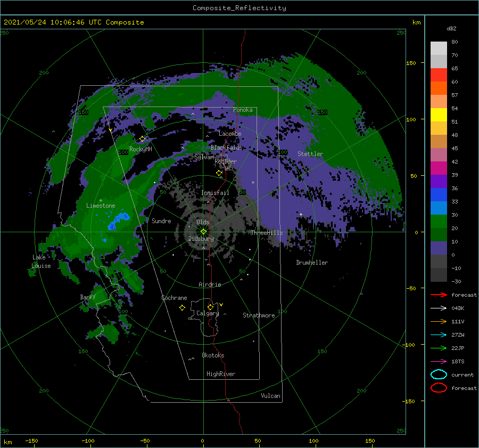Click the Sundre town label
Viewport: 479px width, 448px height.
coord(161,221)
